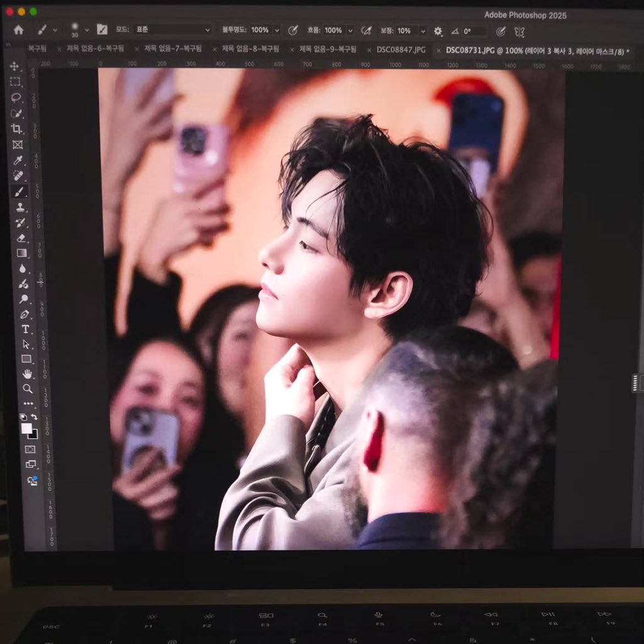Image resolution: width=644 pixels, height=644 pixels.
Task: Toggle Quick Mask mode
Action: 30,449
